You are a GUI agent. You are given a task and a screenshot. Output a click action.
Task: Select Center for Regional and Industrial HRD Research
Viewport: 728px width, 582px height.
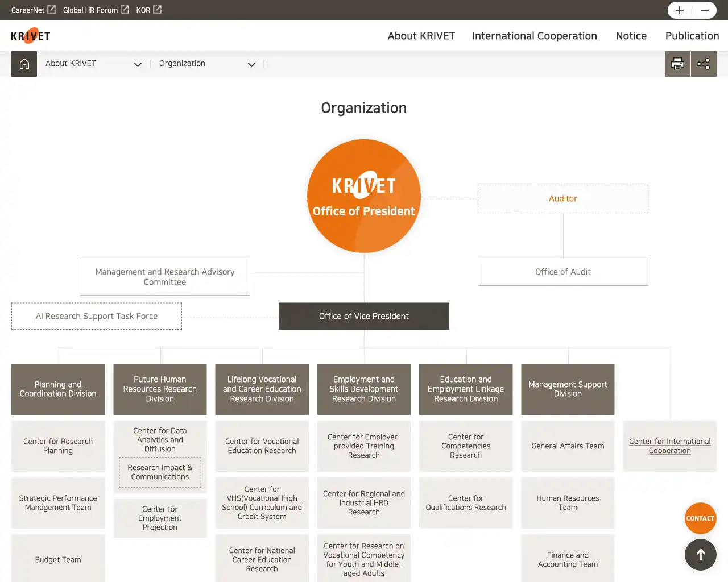[x=364, y=503]
